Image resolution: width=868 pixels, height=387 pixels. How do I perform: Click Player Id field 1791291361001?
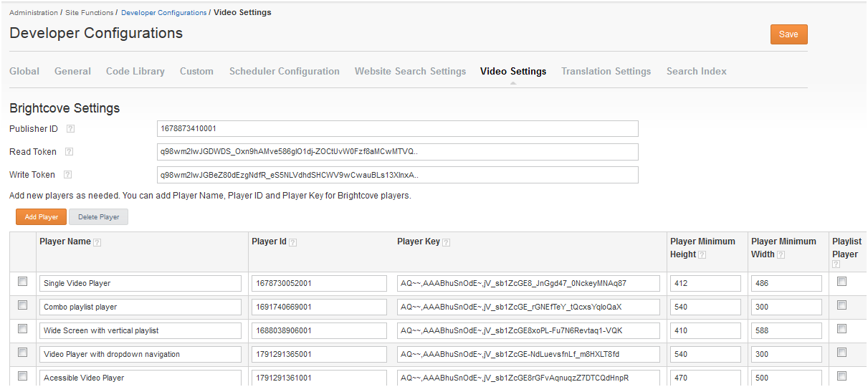(318, 378)
